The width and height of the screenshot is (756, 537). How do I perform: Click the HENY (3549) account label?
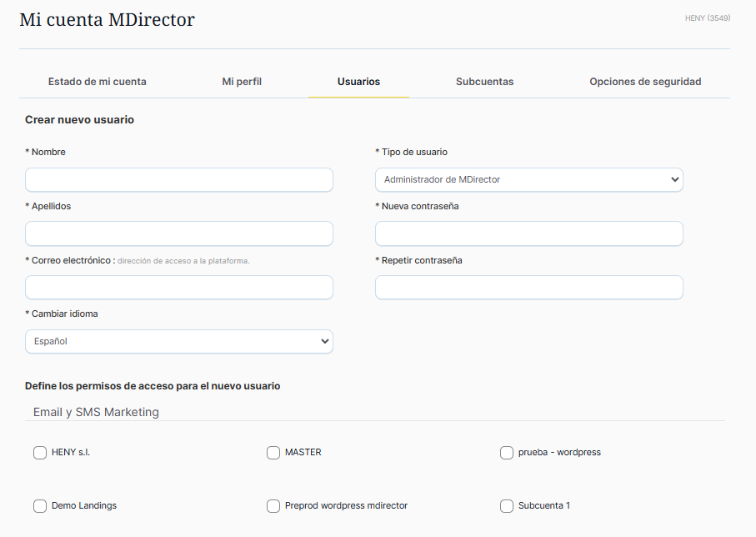(x=707, y=18)
